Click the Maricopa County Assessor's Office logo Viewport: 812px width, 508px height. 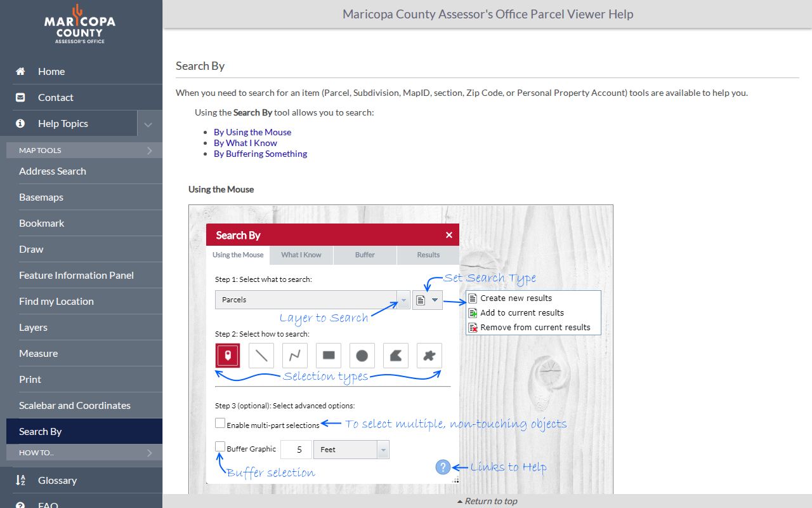[x=80, y=24]
